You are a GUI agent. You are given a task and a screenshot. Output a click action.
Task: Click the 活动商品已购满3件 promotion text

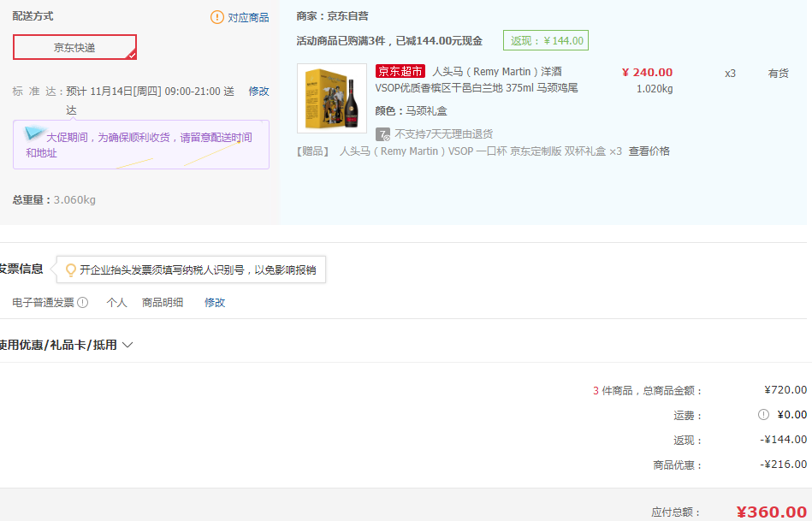(389, 41)
